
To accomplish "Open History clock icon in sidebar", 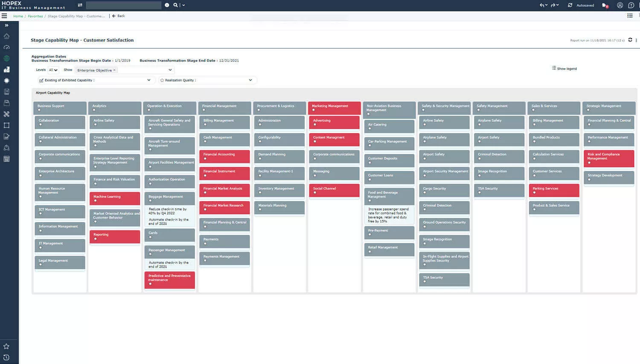I will (6, 358).
